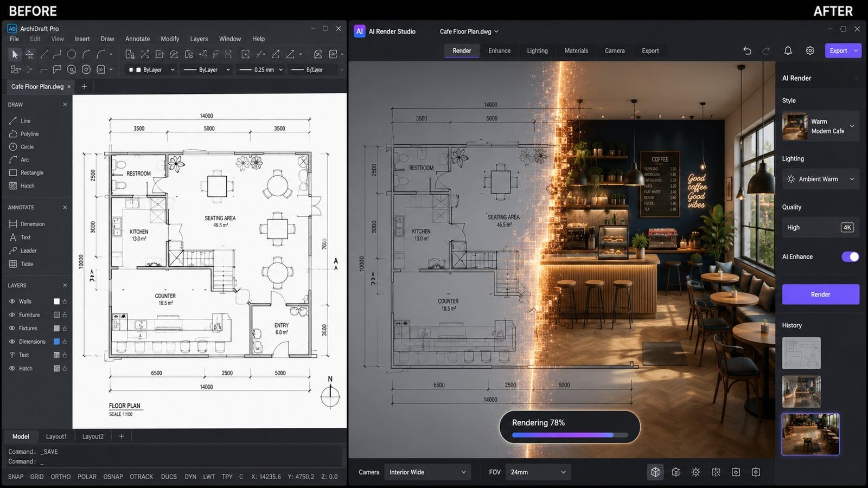The width and height of the screenshot is (868, 488).
Task: Open the Warm Modern Cafe style dropdown
Action: click(820, 126)
